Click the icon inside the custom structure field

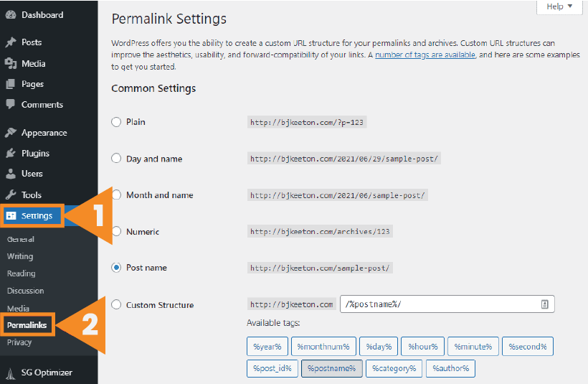coord(545,304)
